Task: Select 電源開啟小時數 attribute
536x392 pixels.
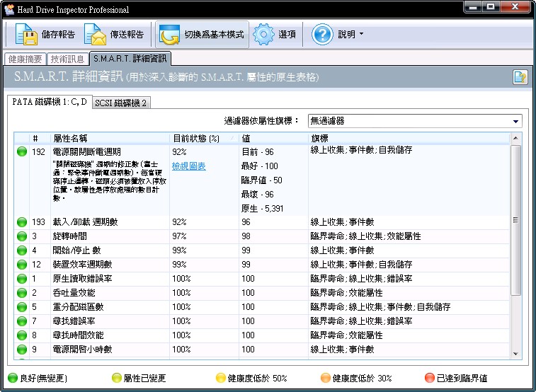Action: [x=82, y=350]
